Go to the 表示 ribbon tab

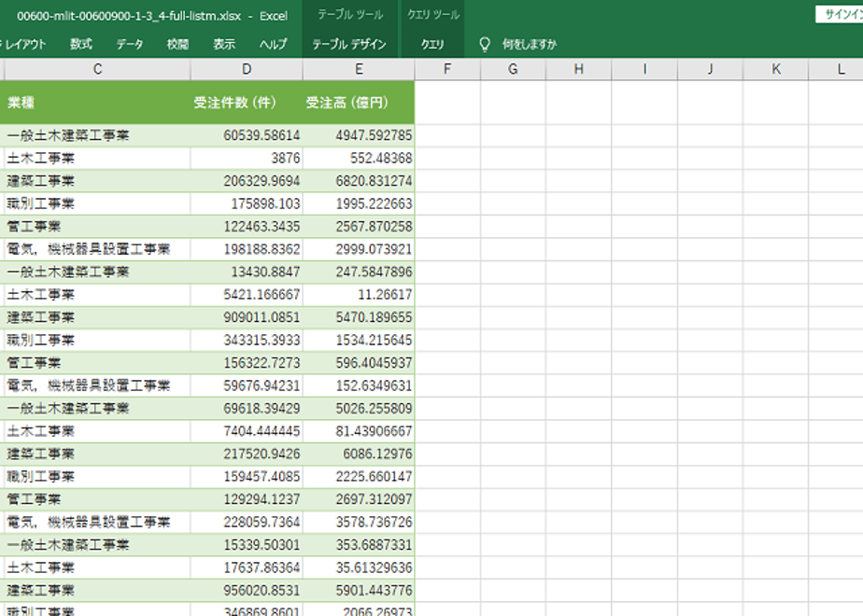[x=224, y=44]
